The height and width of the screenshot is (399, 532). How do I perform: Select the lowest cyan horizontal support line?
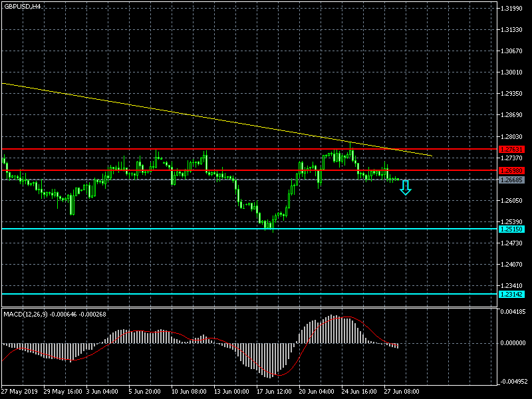(x=199, y=294)
